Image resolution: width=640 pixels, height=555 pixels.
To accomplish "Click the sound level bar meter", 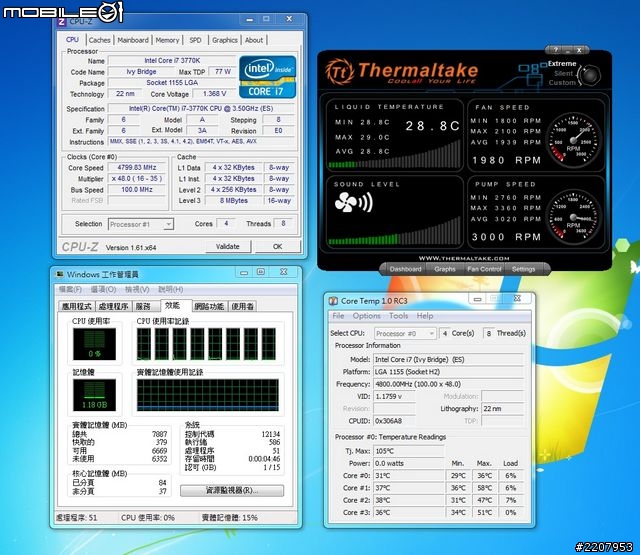I will coord(395,231).
